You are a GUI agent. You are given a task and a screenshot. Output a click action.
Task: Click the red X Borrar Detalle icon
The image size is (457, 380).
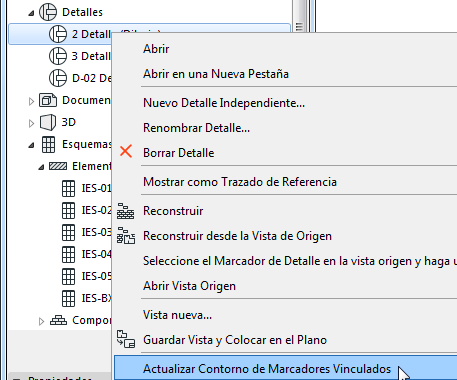click(x=126, y=151)
